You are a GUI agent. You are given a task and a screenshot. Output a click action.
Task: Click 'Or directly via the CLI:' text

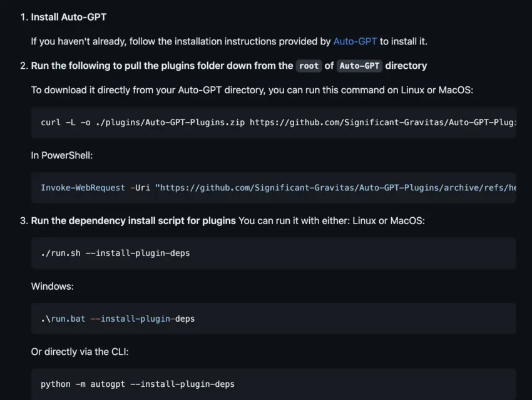click(x=79, y=352)
